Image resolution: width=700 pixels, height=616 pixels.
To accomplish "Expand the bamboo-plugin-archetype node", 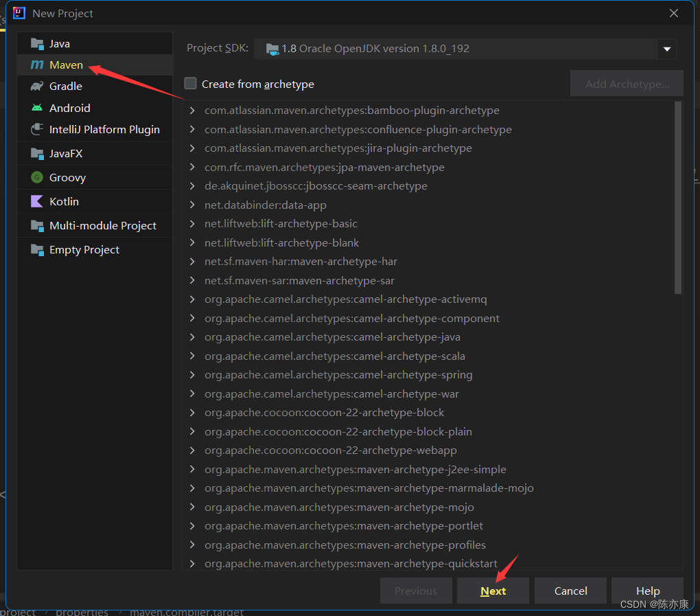I will [192, 111].
